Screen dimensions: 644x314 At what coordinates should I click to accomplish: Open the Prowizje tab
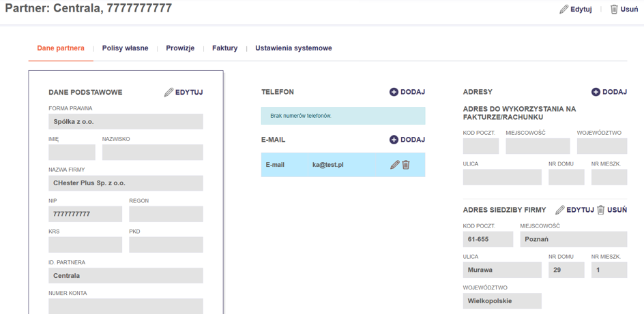coord(180,48)
